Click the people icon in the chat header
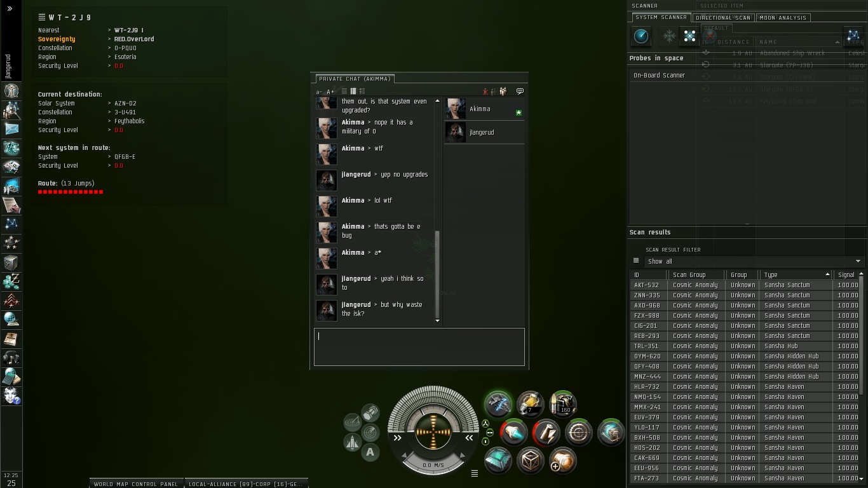Viewport: 868px width, 488px height. pyautogui.click(x=503, y=91)
